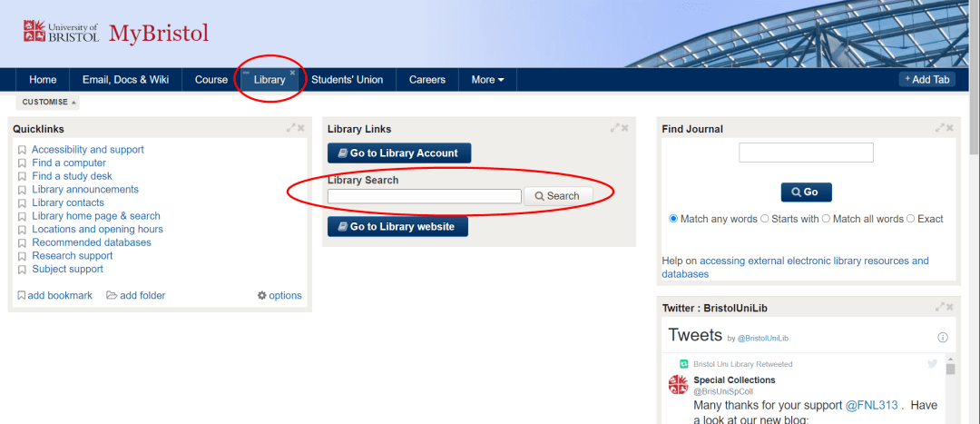Click the Find Journal Go button
This screenshot has width=980, height=424.
coord(807,192)
